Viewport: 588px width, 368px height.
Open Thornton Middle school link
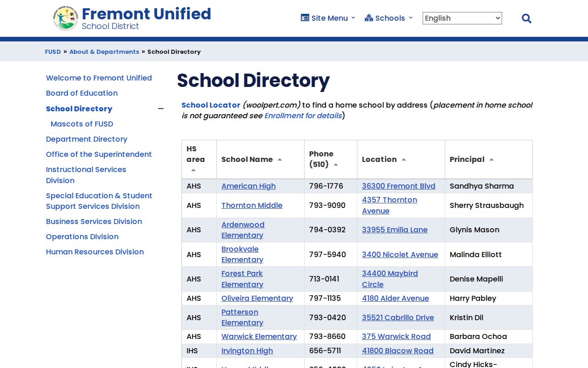click(x=252, y=205)
